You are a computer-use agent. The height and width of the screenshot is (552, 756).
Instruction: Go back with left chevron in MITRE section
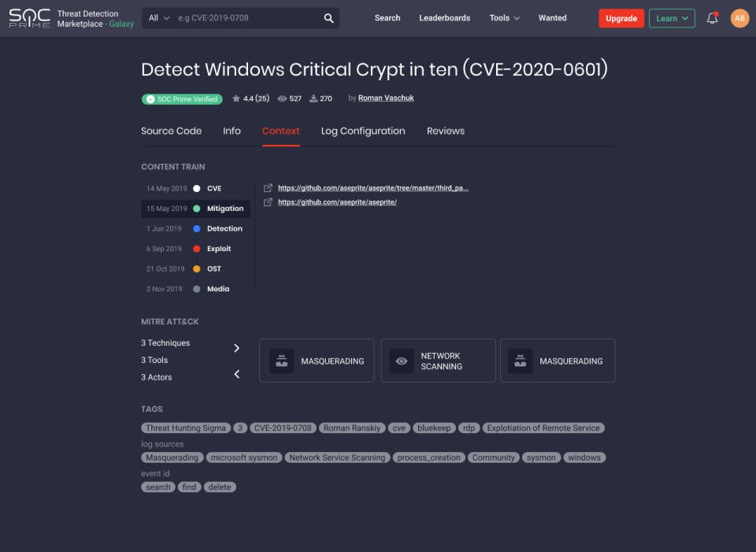click(237, 374)
